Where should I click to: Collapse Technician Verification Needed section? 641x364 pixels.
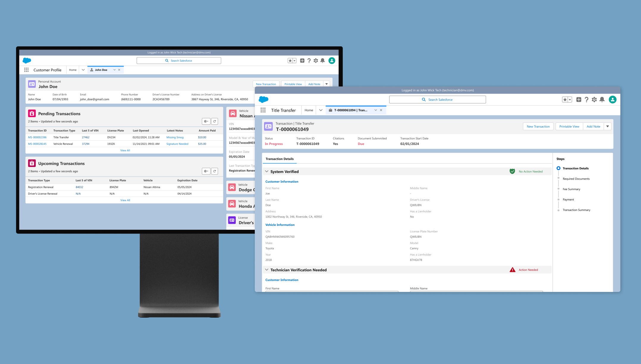(267, 270)
